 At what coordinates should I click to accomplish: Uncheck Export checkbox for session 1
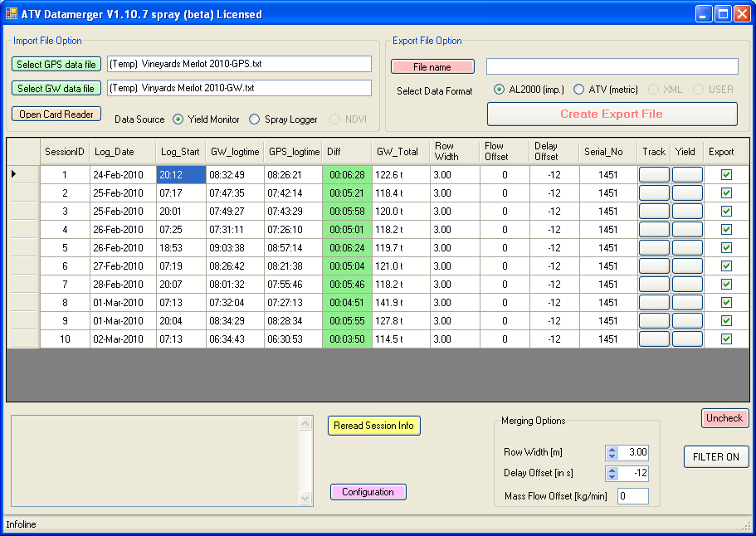coord(726,175)
